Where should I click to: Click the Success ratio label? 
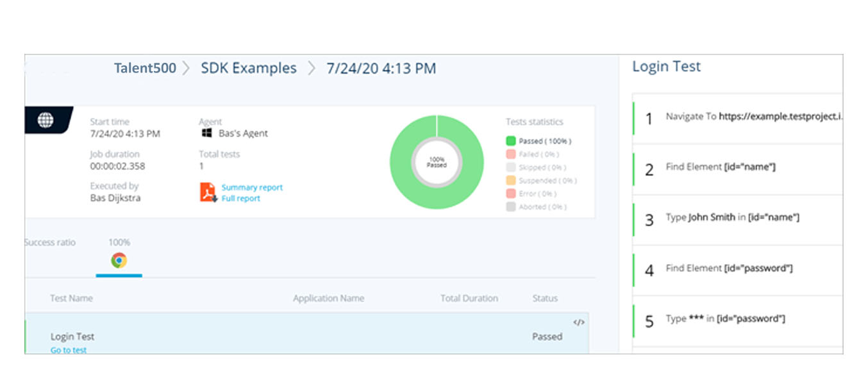point(50,242)
